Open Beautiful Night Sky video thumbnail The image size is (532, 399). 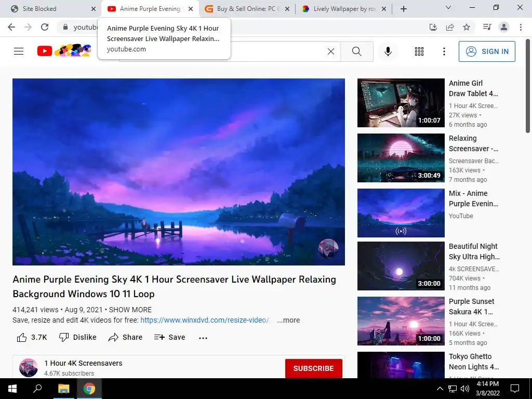401,266
